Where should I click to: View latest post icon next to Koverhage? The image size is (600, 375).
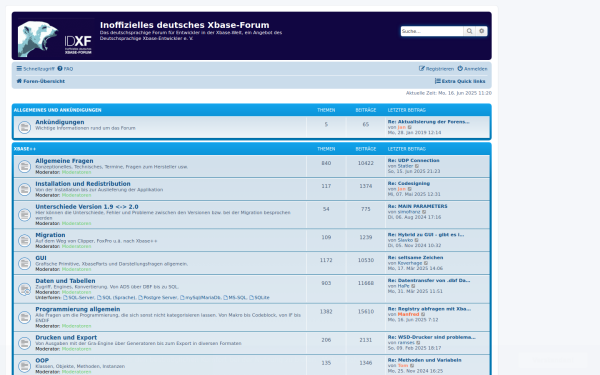426,263
